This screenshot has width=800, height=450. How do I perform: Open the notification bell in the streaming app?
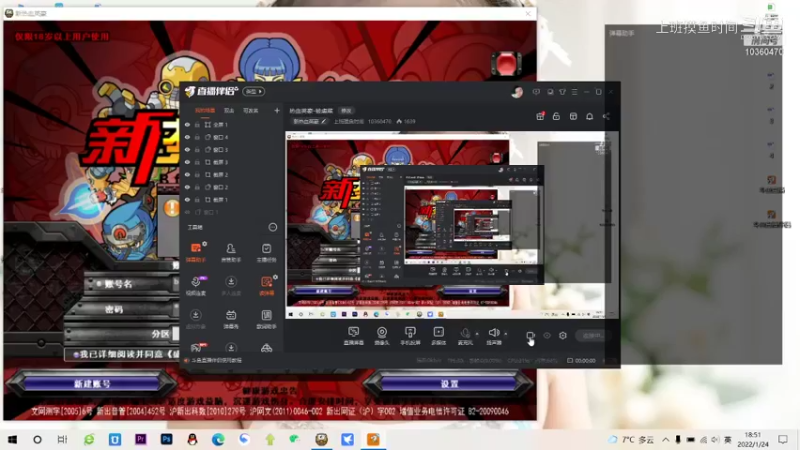(589, 116)
